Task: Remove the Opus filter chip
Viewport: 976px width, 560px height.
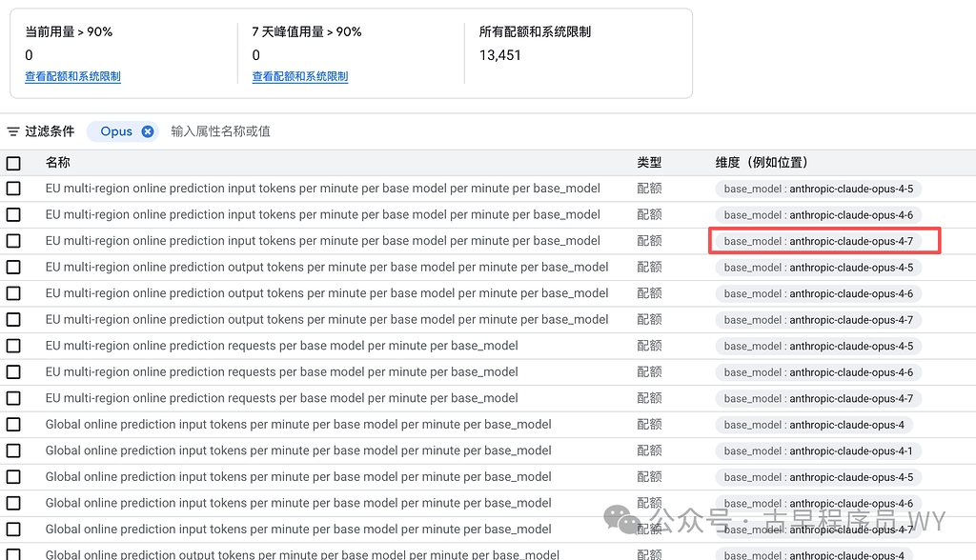Action: 148,131
